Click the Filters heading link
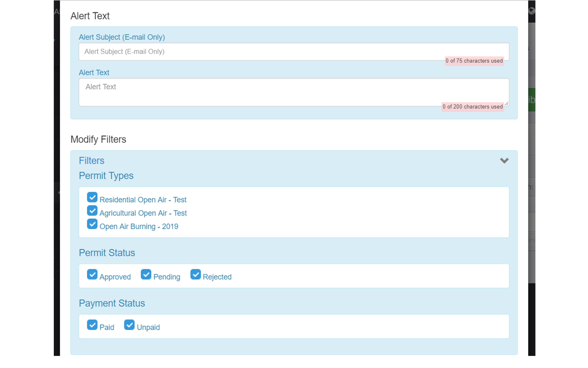 point(92,161)
